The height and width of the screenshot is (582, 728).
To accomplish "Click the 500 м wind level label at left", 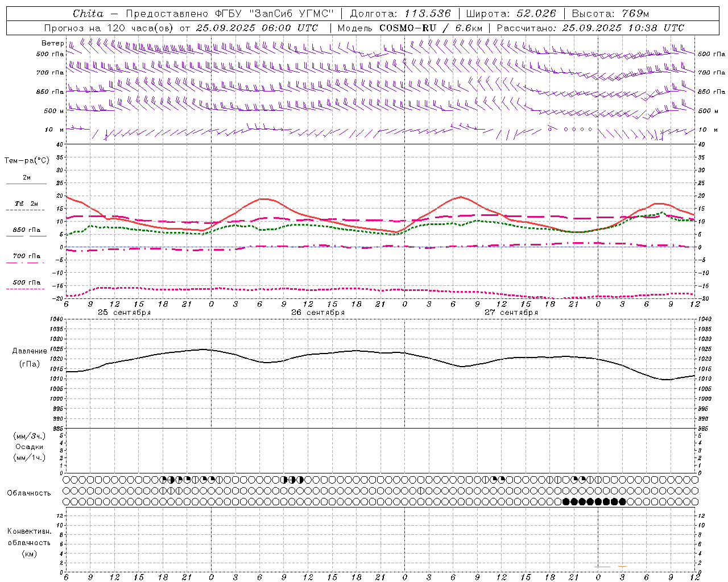I will tap(54, 111).
